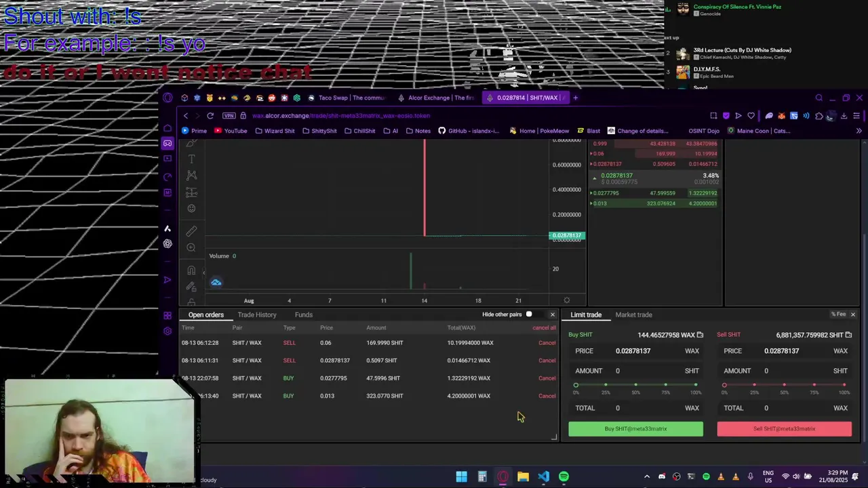
Task: Click the blue chart logo badge
Action: click(x=216, y=282)
